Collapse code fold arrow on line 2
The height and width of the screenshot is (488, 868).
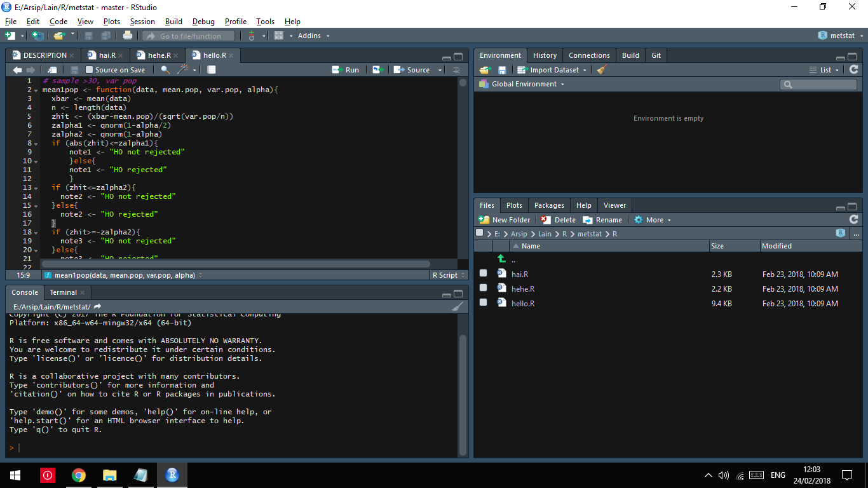(x=36, y=90)
